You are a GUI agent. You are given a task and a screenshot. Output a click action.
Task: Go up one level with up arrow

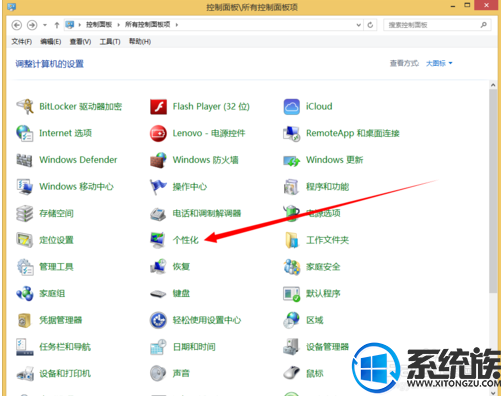(57, 25)
